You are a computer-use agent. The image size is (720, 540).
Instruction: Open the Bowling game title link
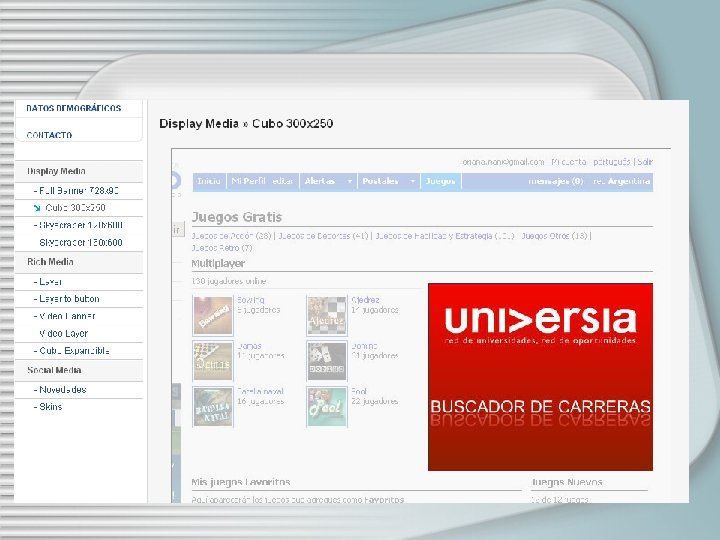coord(250,300)
